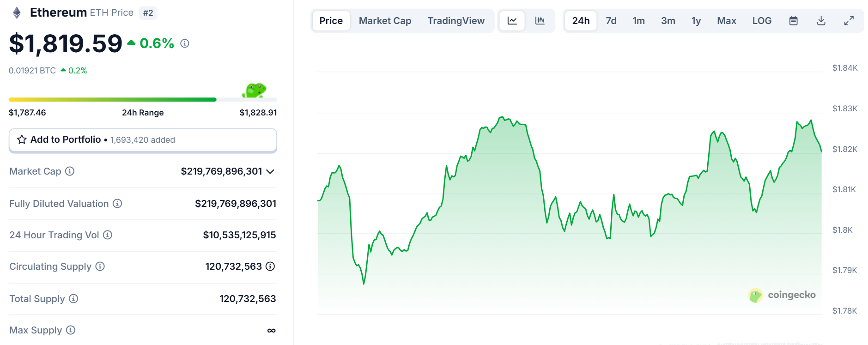Screen dimensions: 868x345
Task: Show Total Supply info icon
Action: [73, 299]
